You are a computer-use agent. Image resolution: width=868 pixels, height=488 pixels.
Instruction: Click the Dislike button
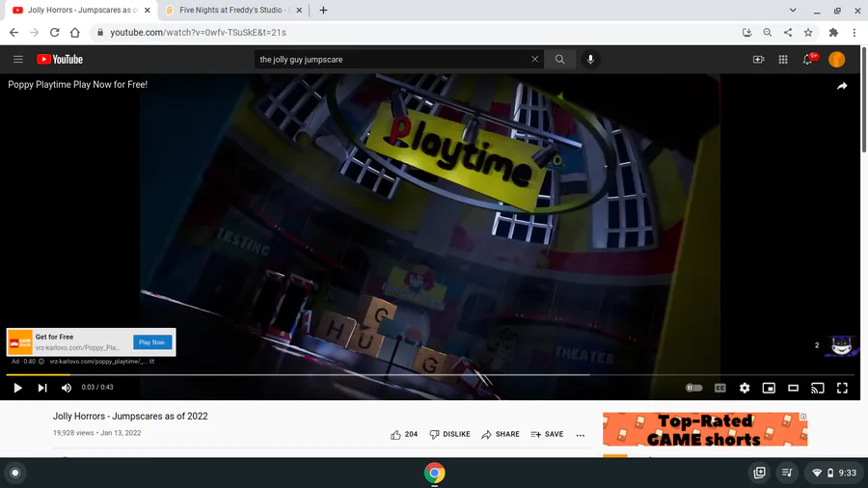pos(449,434)
